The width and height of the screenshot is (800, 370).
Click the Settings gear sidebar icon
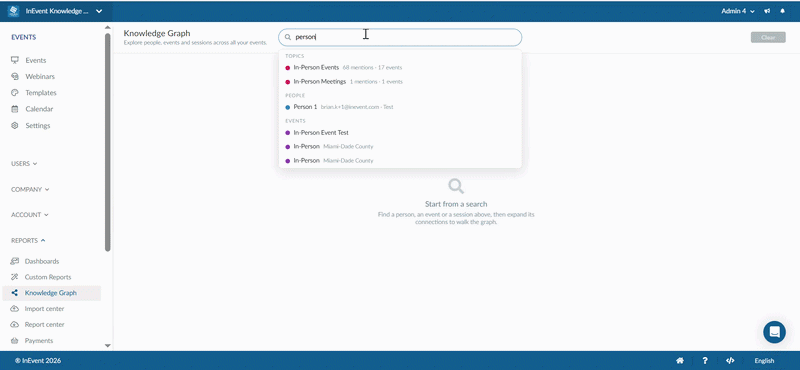tap(15, 126)
